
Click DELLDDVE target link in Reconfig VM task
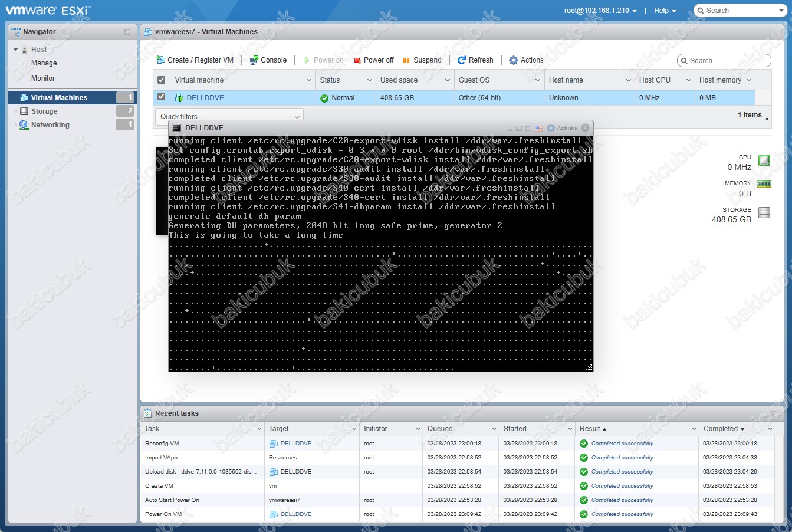296,444
